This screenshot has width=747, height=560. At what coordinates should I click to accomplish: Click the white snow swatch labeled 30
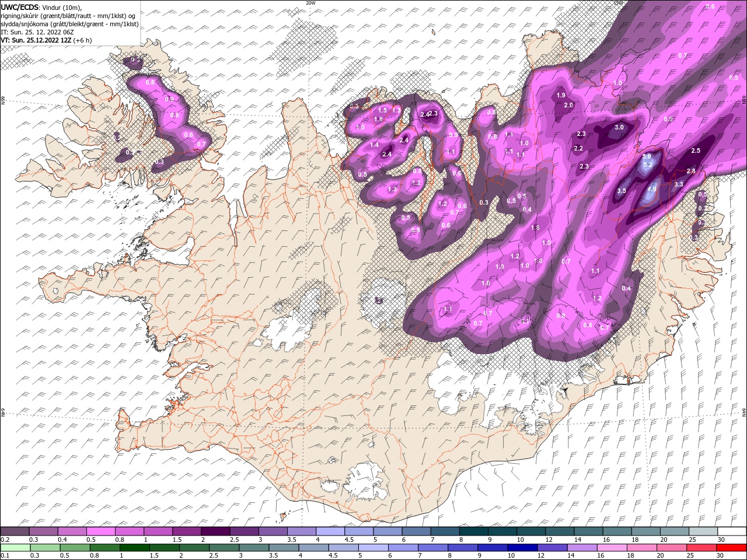point(732,531)
